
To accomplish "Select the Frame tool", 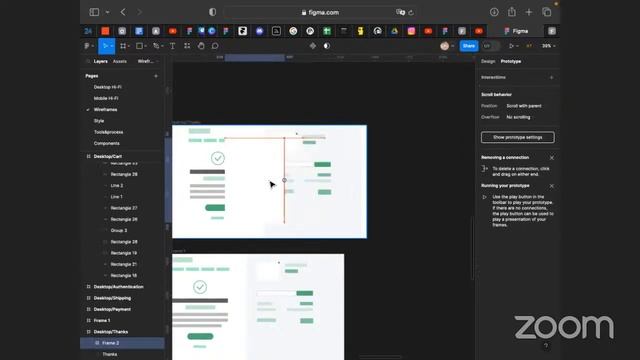I will point(123,46).
